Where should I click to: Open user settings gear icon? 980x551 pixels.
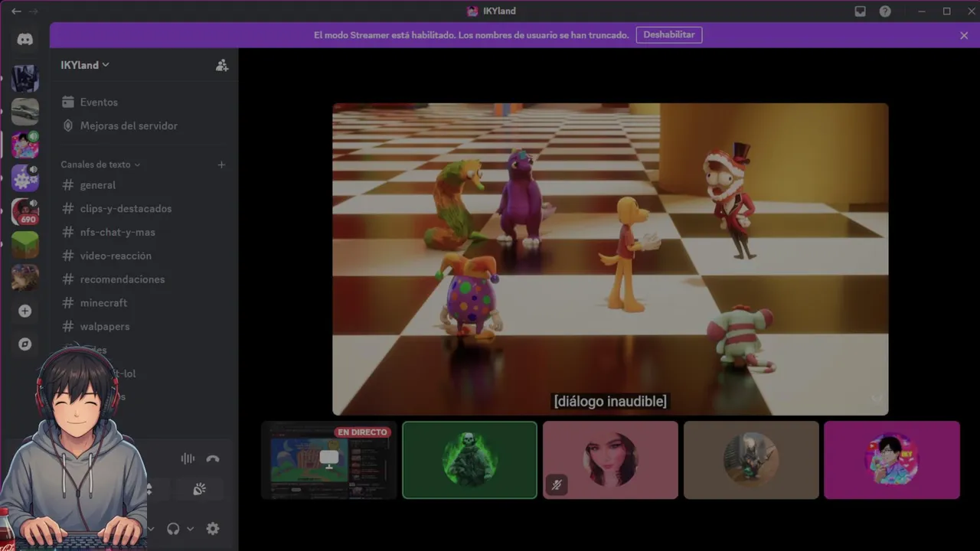(x=213, y=529)
